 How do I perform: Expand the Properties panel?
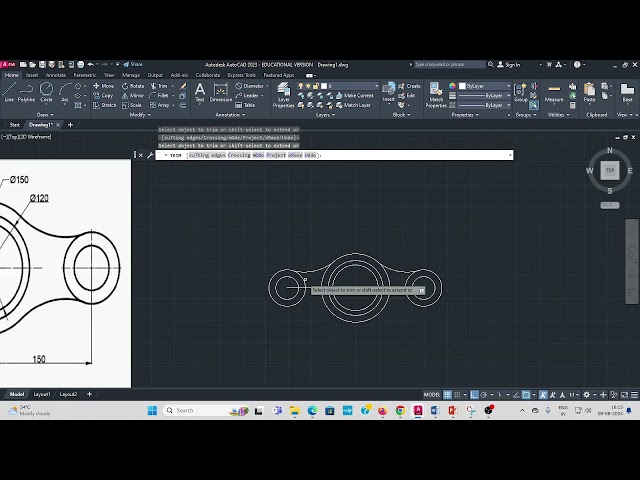465,115
